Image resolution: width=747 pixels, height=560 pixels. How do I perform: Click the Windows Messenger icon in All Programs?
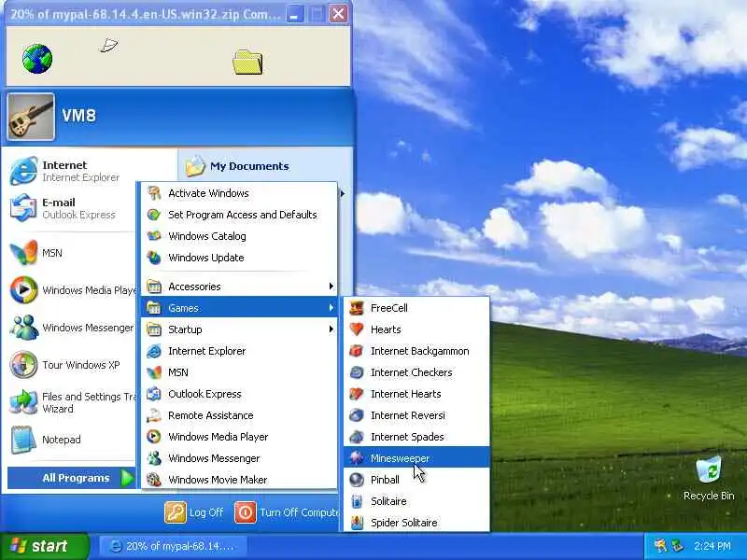point(154,458)
